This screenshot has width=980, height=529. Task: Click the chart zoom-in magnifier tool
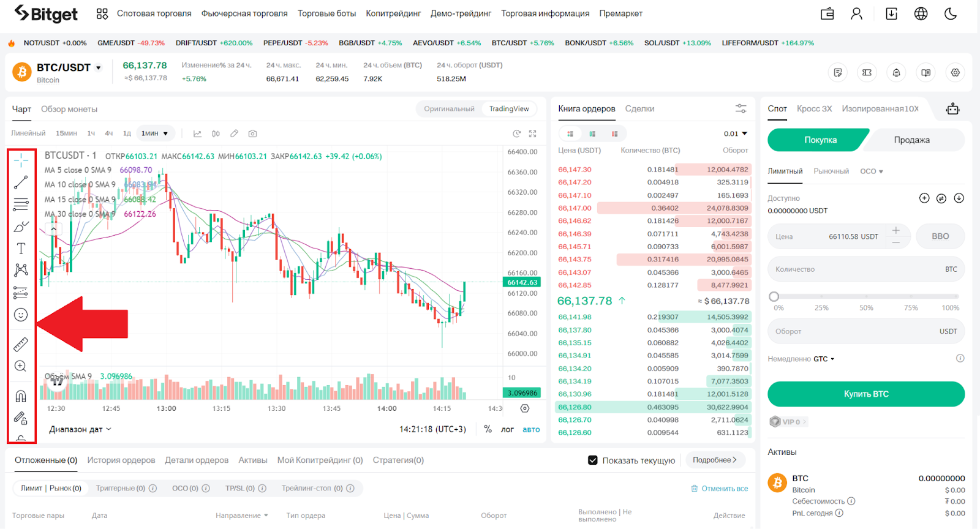click(21, 366)
